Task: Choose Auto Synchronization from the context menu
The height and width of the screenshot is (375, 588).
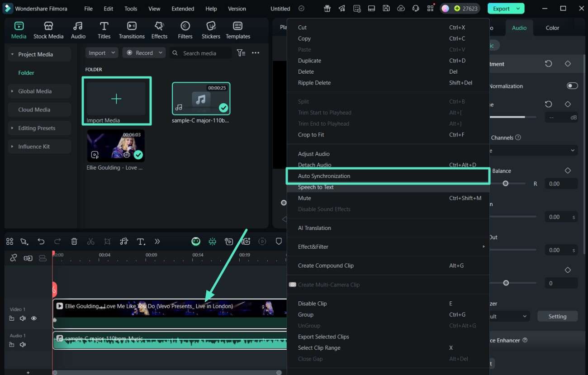Action: [388, 176]
